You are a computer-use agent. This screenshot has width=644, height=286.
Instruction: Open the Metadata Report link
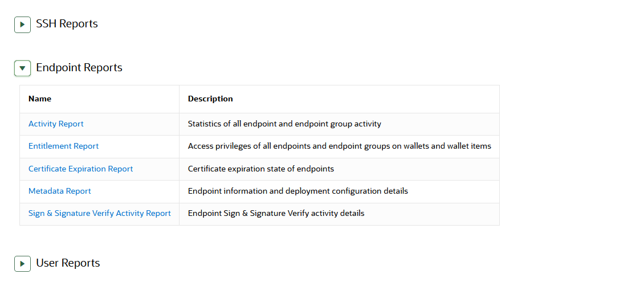[59, 191]
